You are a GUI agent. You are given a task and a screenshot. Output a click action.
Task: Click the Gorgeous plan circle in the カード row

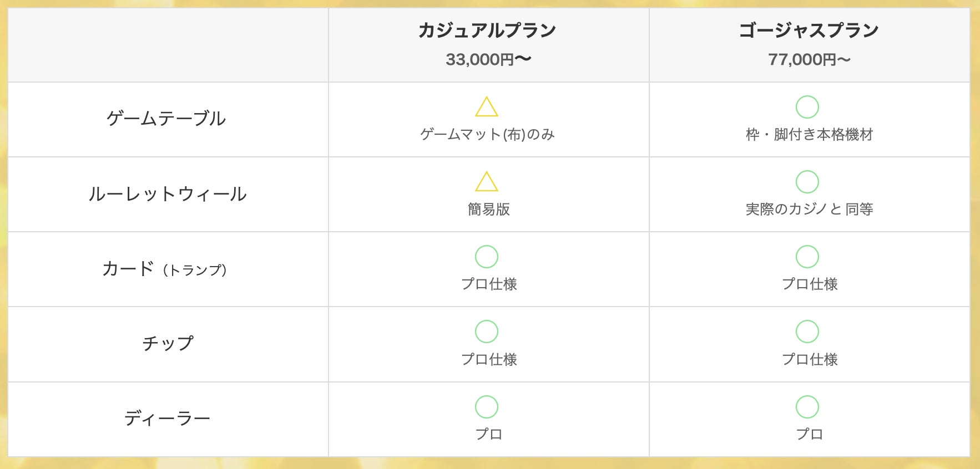coord(807,257)
